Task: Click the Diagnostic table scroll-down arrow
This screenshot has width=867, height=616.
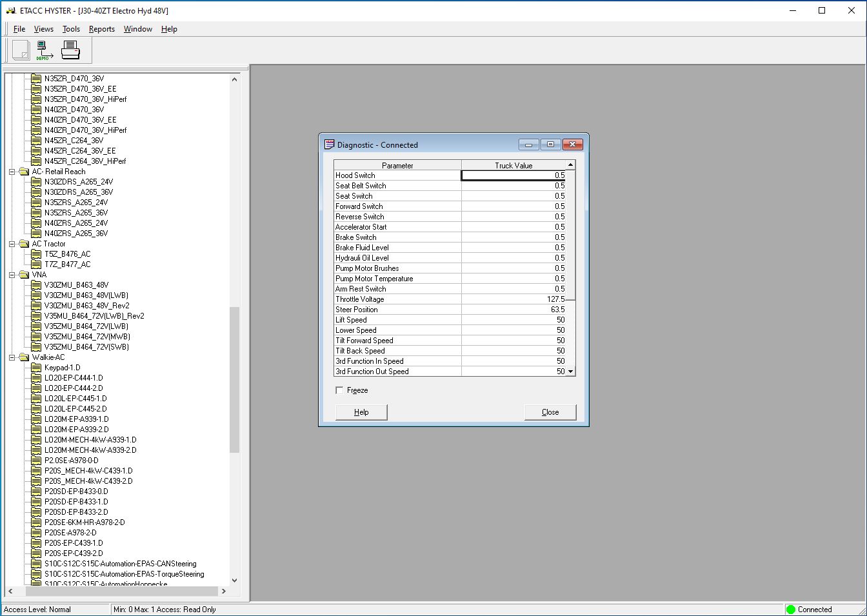Action: tap(570, 372)
